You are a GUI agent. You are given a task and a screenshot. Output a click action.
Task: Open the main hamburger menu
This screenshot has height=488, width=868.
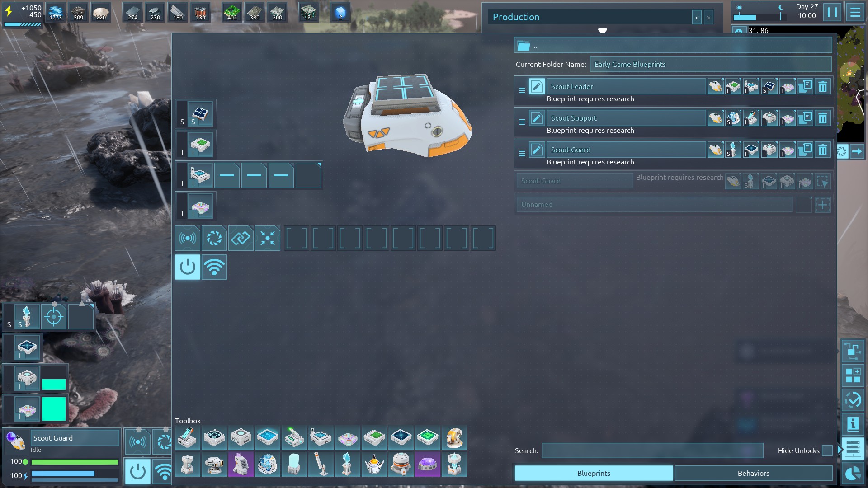pos(855,12)
